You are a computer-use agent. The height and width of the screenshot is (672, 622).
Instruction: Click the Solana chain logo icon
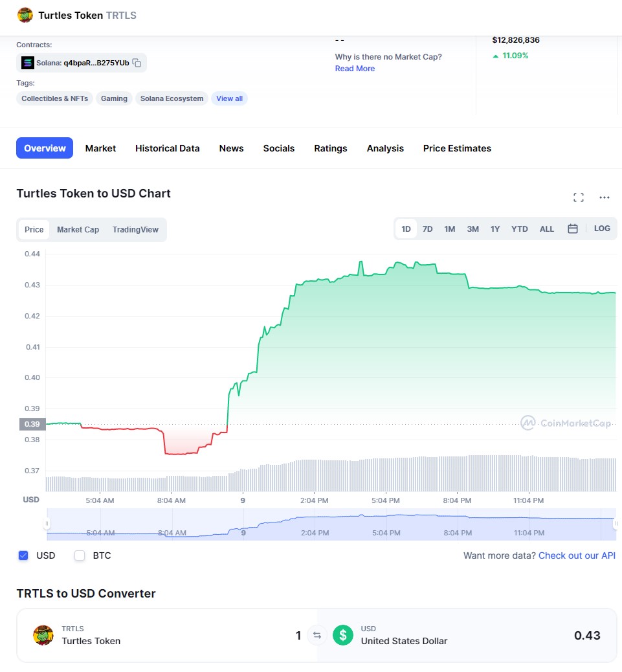28,63
